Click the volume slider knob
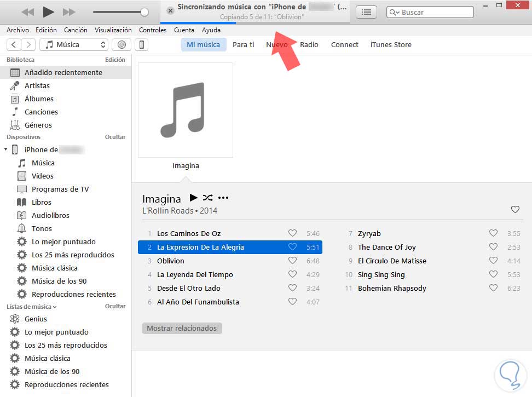Screen dimensions: 532x397 click(x=144, y=12)
